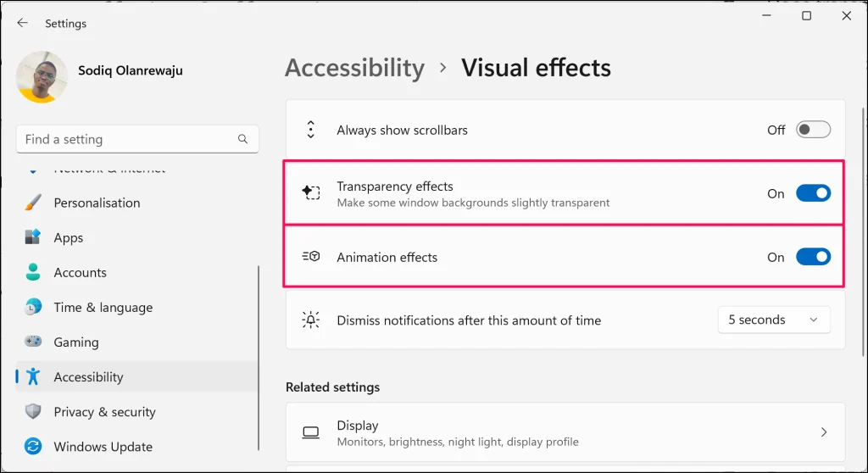Expand Display settings via chevron arrow

824,432
